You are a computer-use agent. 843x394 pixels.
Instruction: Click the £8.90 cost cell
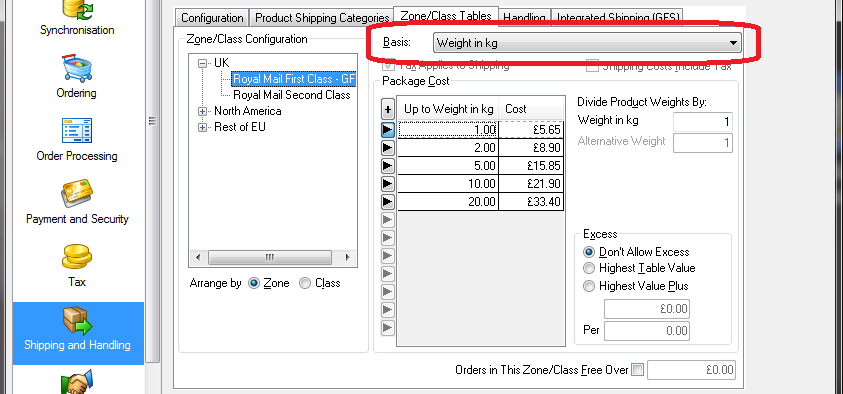[x=531, y=148]
